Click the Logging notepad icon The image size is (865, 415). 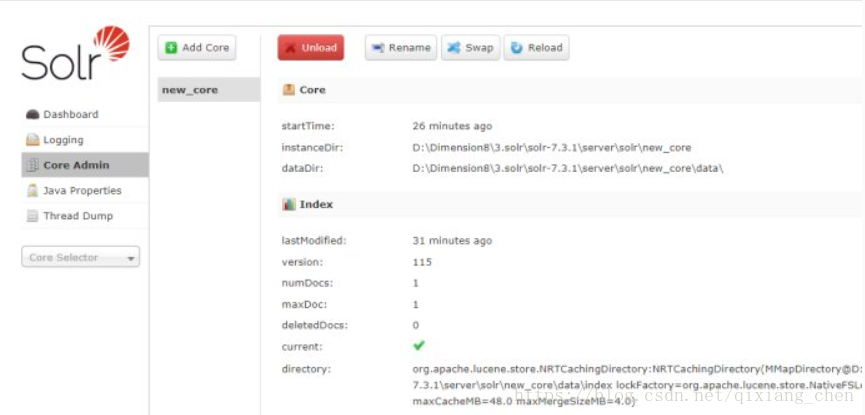(x=33, y=140)
